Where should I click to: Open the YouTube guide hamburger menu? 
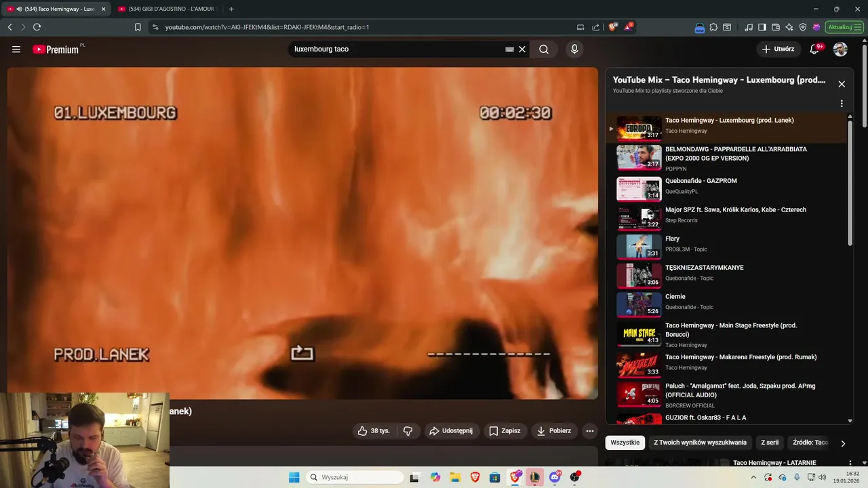16,49
